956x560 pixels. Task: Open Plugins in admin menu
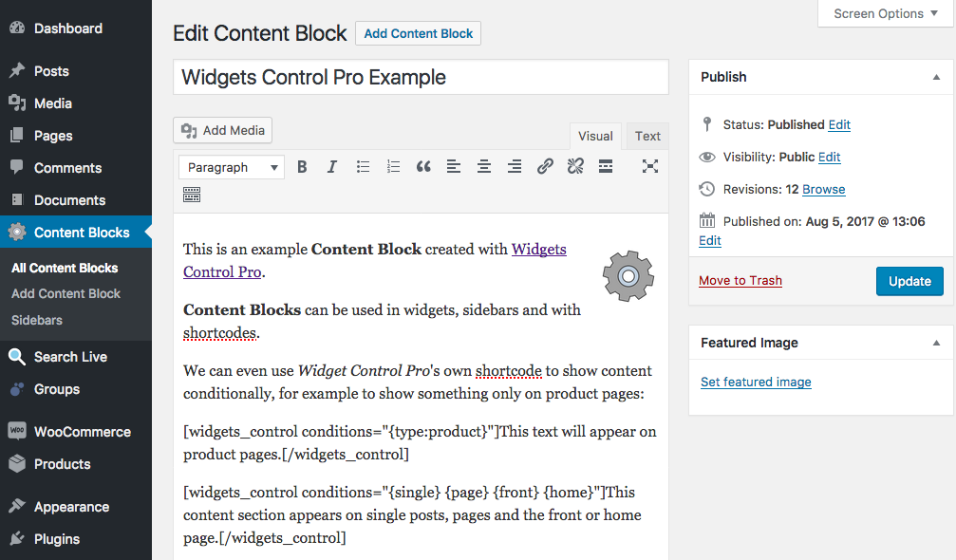[76, 539]
